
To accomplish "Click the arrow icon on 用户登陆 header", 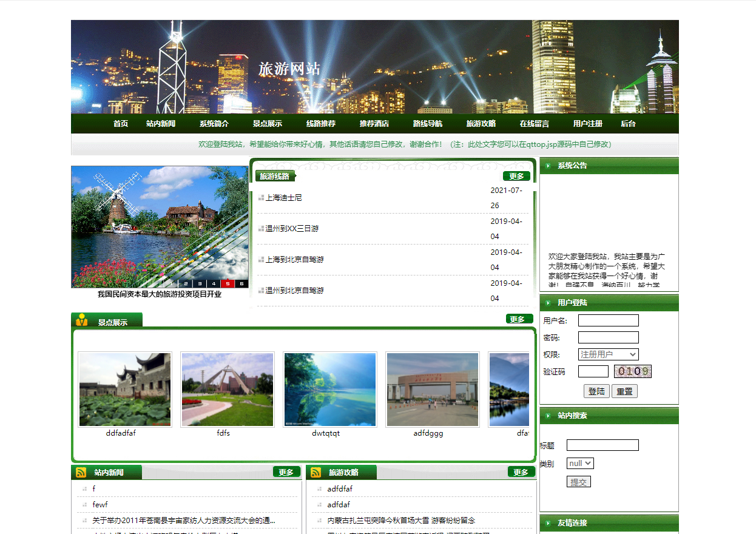I will coord(547,303).
